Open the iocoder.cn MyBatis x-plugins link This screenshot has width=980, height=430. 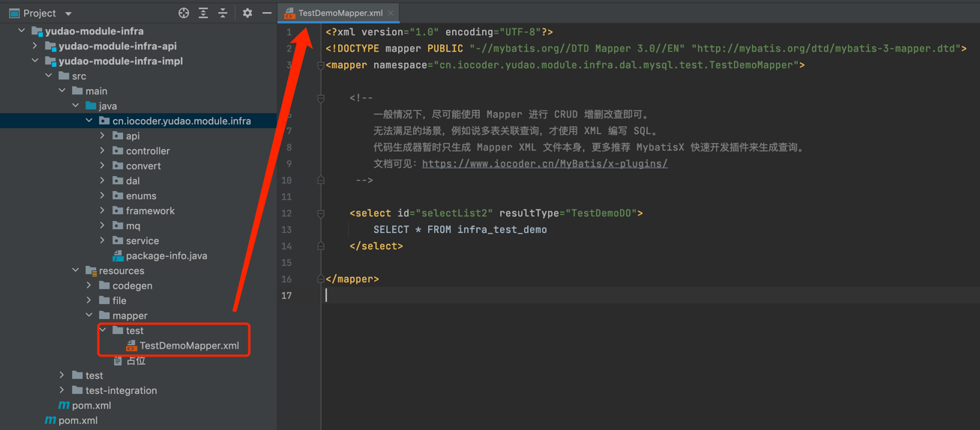pyautogui.click(x=544, y=163)
